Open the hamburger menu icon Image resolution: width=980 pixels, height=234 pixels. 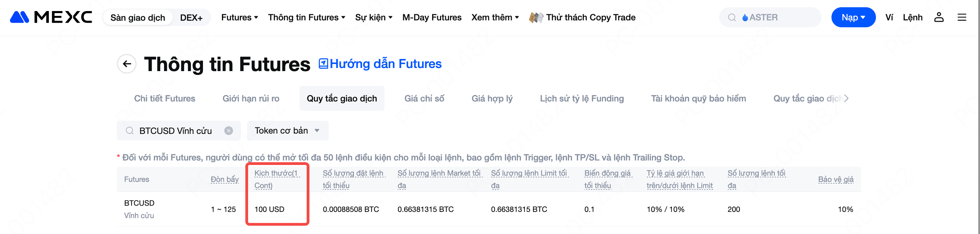(x=962, y=17)
